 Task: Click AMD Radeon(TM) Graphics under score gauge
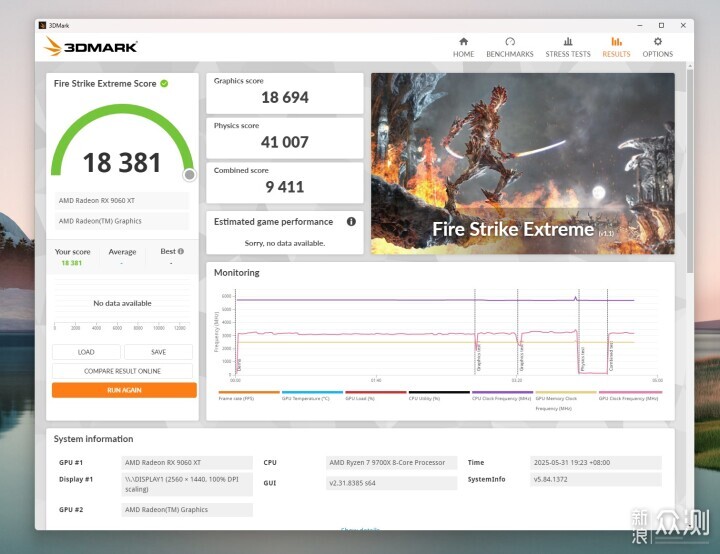122,221
